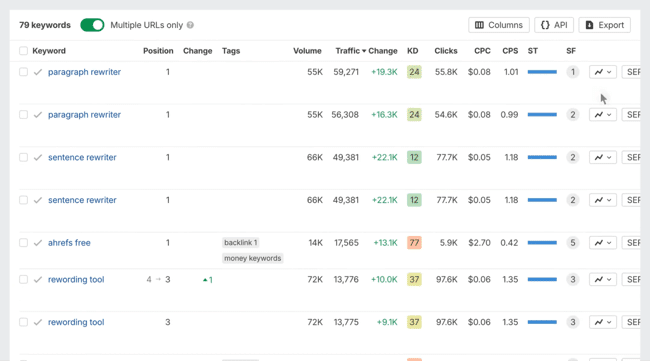Open the ahrefs free keyword link

pyautogui.click(x=69, y=243)
